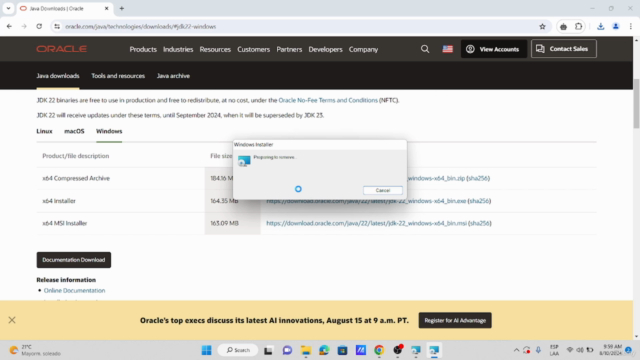Open sha256 link for MSI Installer
Image resolution: width=640 pixels, height=360 pixels.
[480, 223]
